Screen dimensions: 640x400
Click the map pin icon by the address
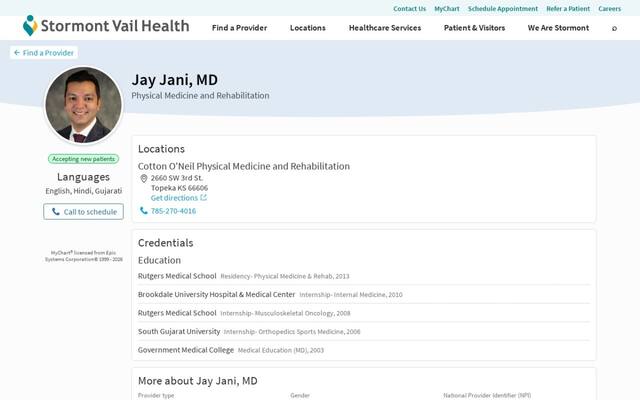(x=144, y=178)
